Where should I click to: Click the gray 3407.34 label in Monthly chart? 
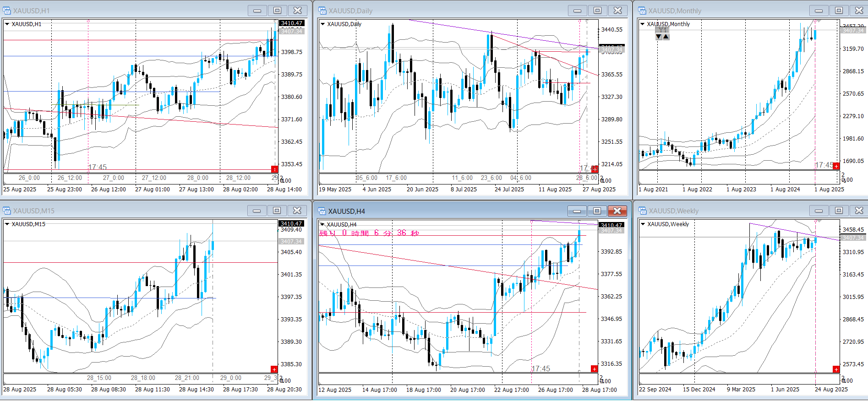[x=853, y=30]
